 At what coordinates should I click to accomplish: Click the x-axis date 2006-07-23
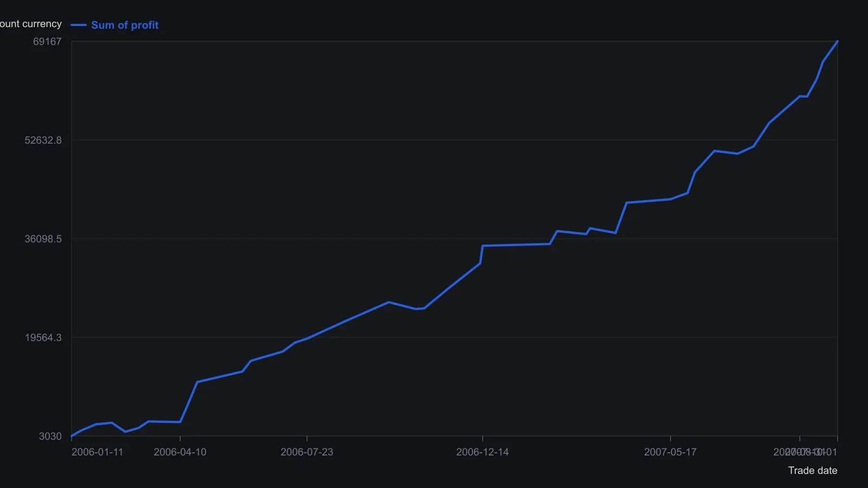point(307,452)
